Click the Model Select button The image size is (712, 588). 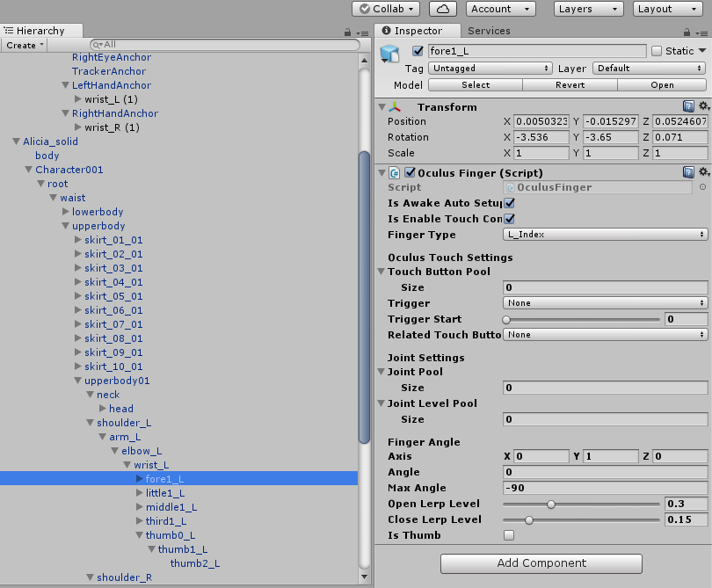tap(476, 85)
